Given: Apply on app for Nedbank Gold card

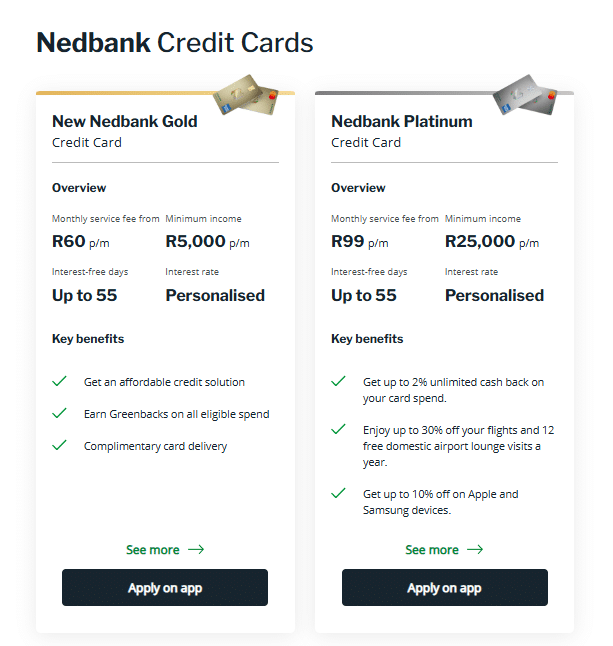Looking at the screenshot, I should [165, 588].
